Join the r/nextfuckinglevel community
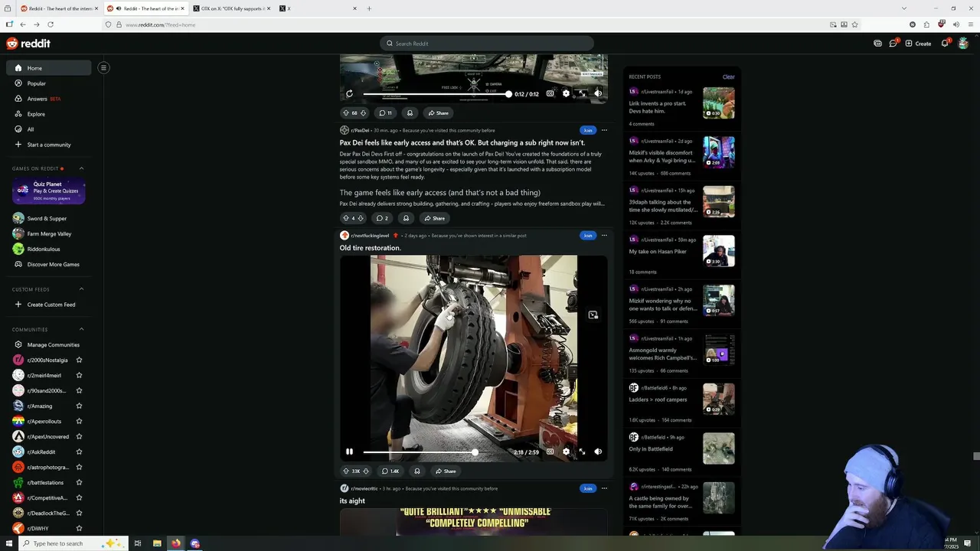 coord(587,236)
